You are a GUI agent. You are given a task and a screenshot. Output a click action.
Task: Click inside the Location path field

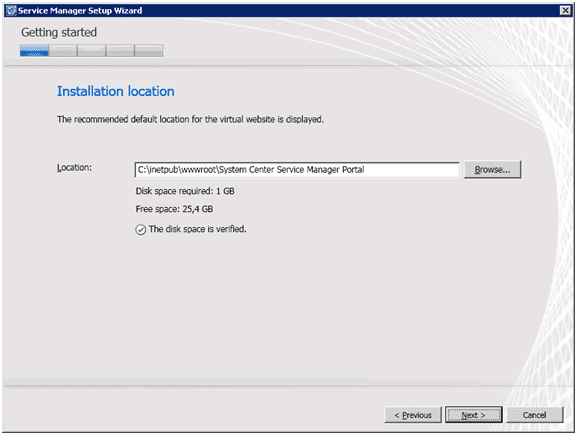tap(297, 170)
